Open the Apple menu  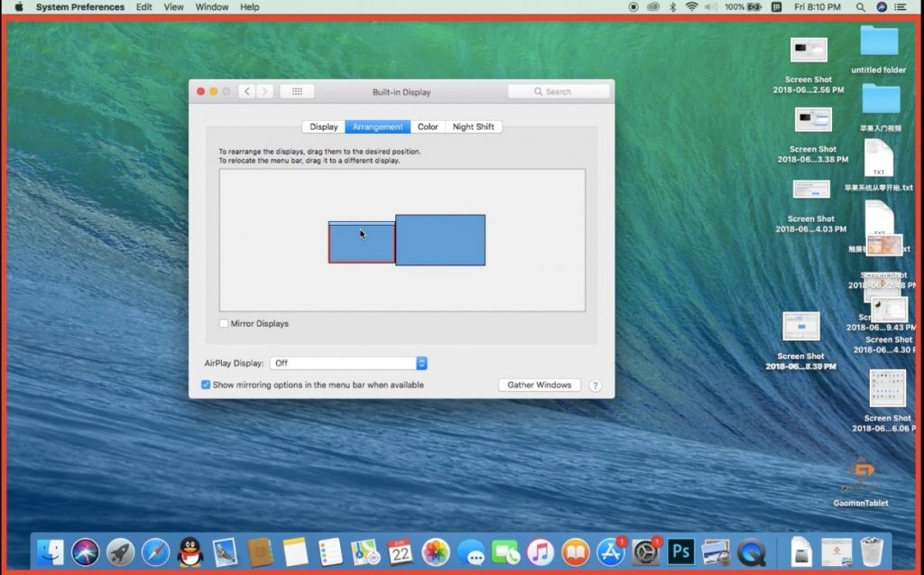(x=18, y=6)
